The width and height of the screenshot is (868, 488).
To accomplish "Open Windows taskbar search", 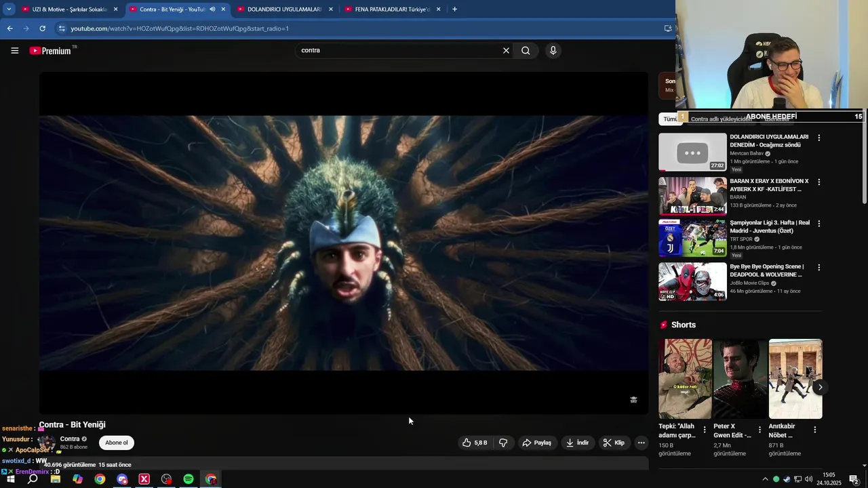I will [x=33, y=479].
